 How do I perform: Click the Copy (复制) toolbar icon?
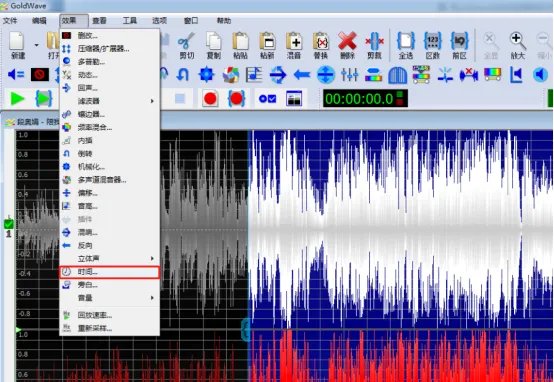point(213,45)
